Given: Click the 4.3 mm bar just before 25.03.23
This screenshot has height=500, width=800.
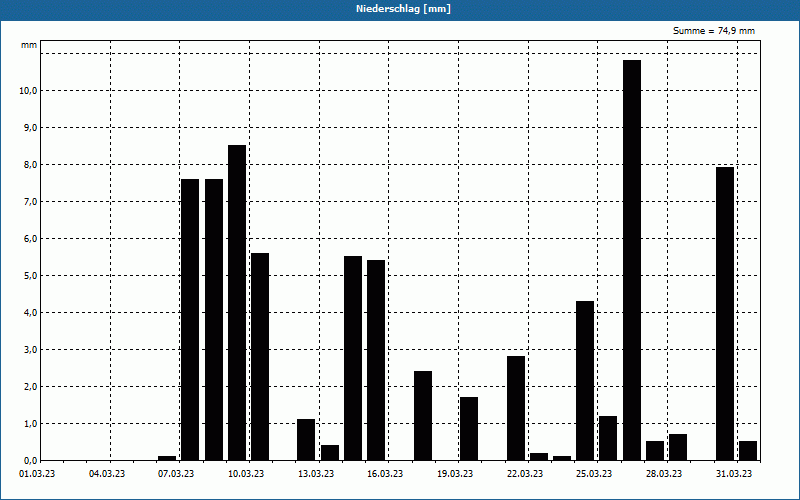Looking at the screenshot, I should click(x=585, y=381).
